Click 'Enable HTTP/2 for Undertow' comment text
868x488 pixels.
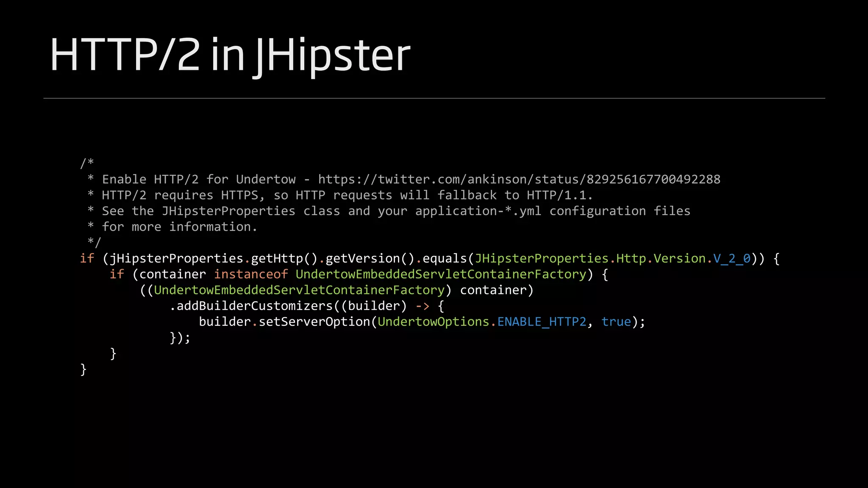click(199, 179)
